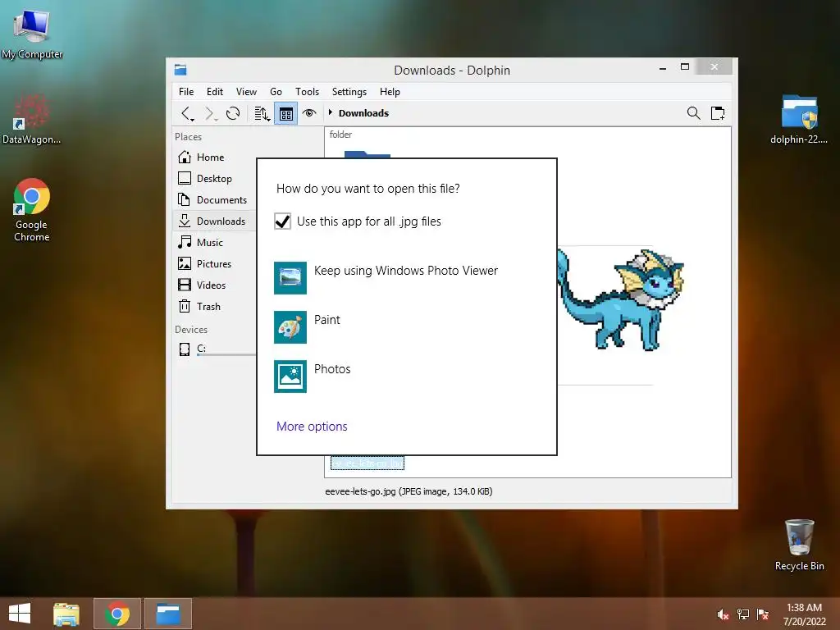Viewport: 840px width, 630px height.
Task: Open File Explorer from the taskbar
Action: pos(66,614)
